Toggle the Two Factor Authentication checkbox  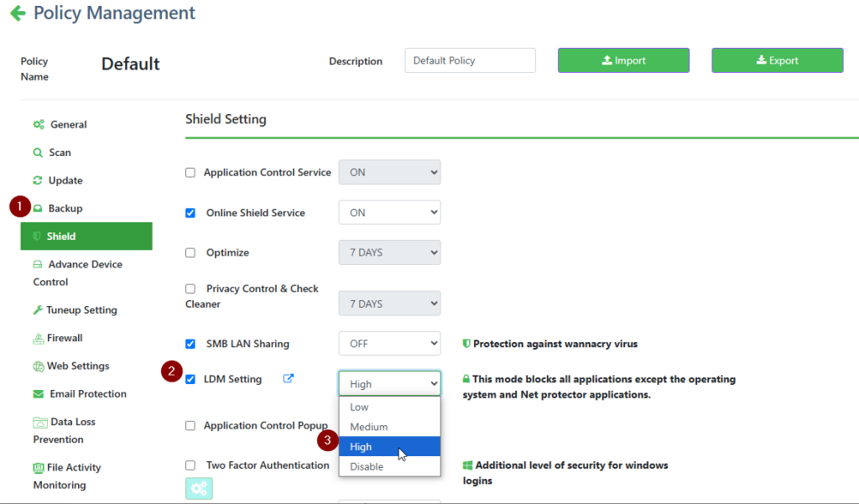coord(190,465)
